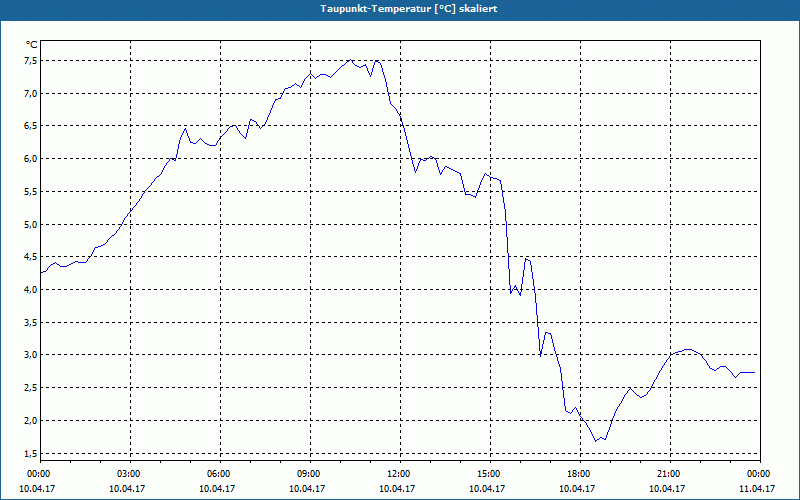Click the '°C' unit label
The height and width of the screenshot is (500, 800).
pos(32,44)
